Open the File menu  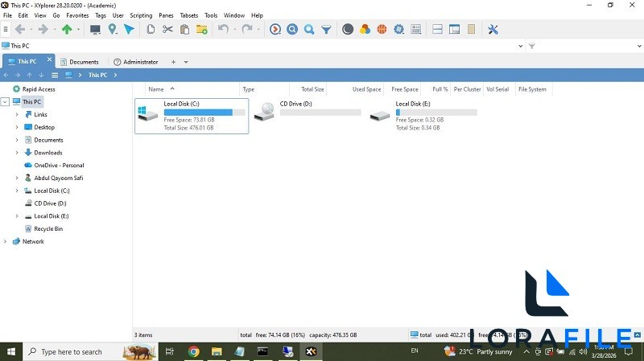point(7,15)
